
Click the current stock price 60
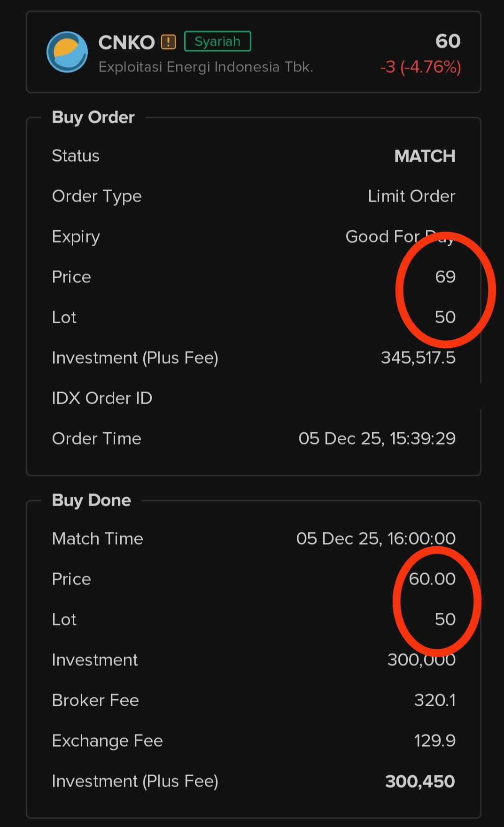pos(448,41)
